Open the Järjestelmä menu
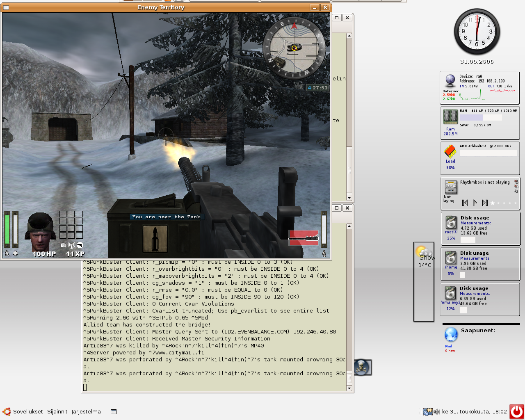The width and height of the screenshot is (525, 420). pos(86,411)
